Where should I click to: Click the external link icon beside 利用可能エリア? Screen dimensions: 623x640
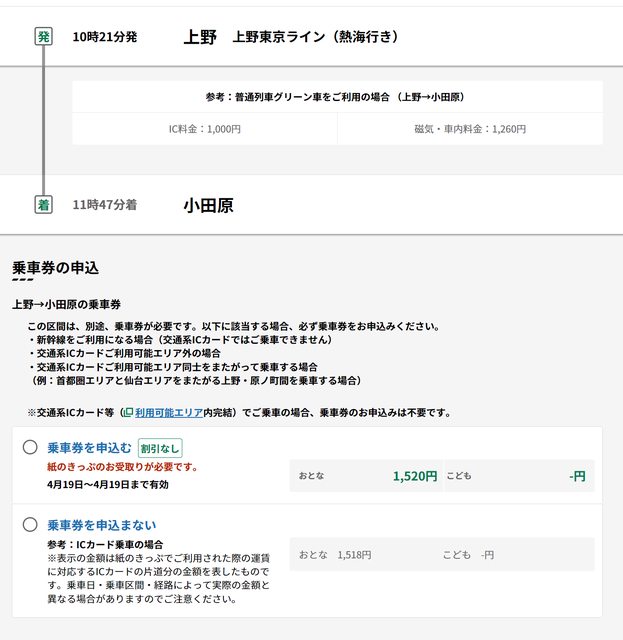[x=128, y=413]
